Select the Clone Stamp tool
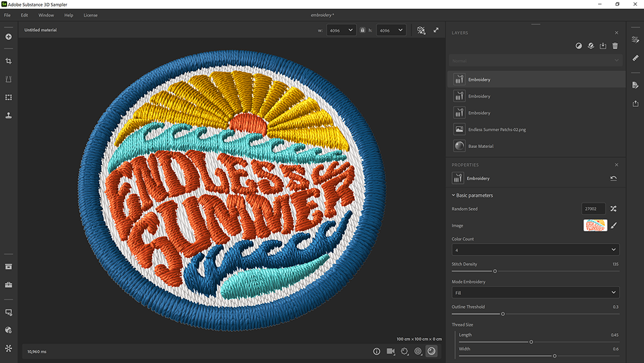Image resolution: width=644 pixels, height=363 pixels. [8, 115]
